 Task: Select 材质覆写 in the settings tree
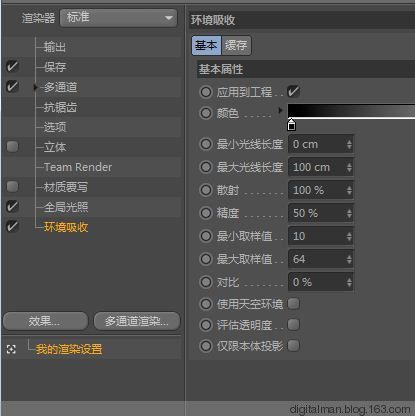(66, 187)
